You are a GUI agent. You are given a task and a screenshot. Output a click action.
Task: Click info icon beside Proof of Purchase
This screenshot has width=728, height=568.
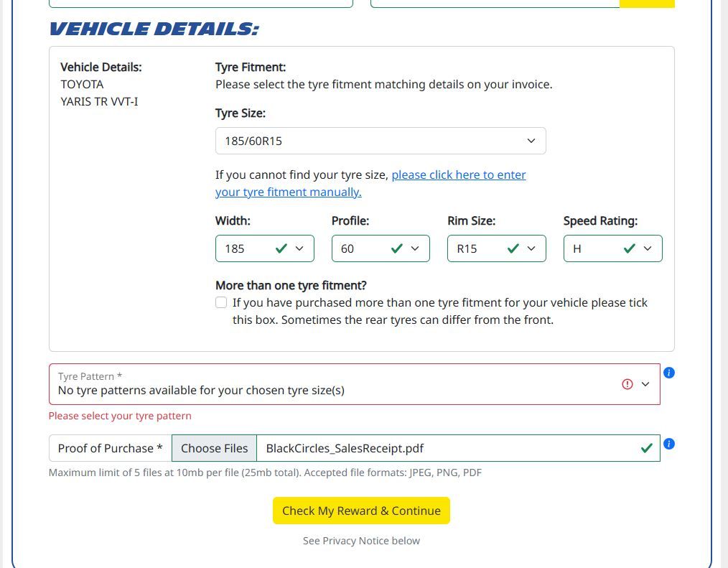(x=669, y=444)
